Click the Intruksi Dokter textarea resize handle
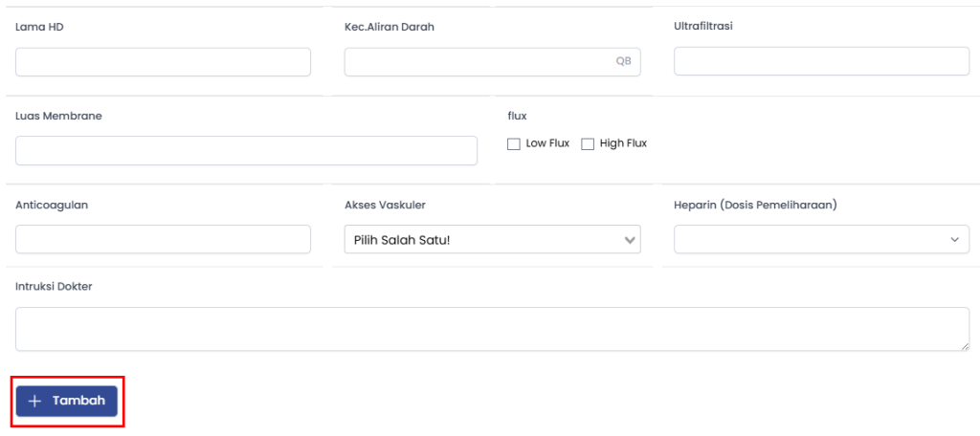Image resolution: width=980 pixels, height=436 pixels. click(x=964, y=345)
